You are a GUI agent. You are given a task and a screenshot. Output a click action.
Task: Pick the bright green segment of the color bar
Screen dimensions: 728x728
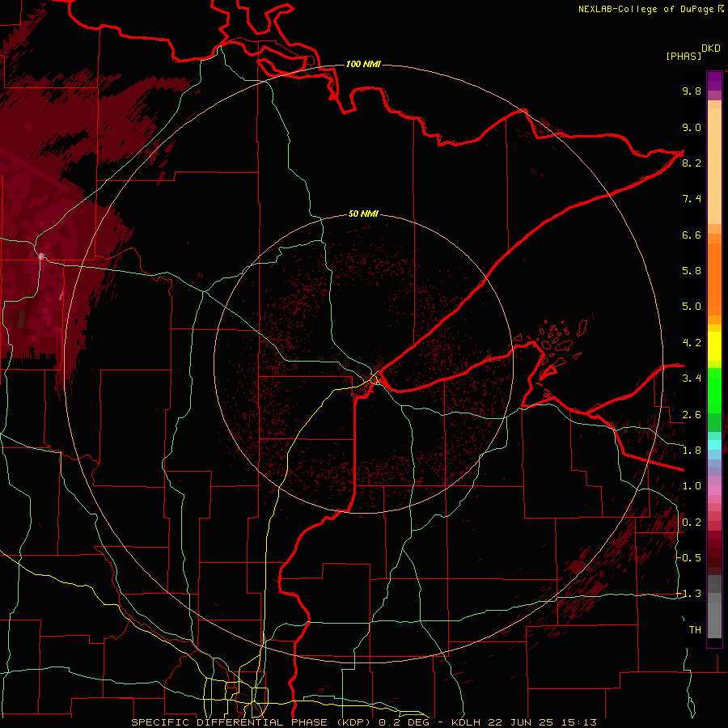pyautogui.click(x=714, y=390)
